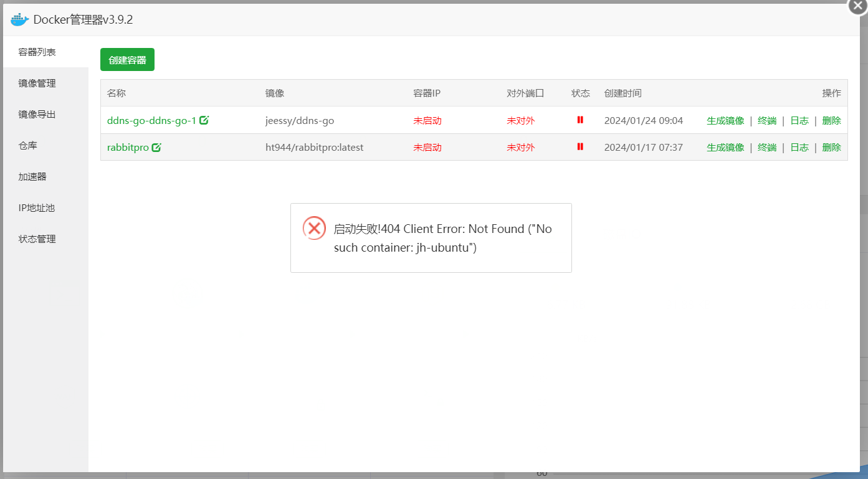Screen dimensions: 868x479
Task: Click 生成镜像 for rabbitpro
Action: point(725,147)
